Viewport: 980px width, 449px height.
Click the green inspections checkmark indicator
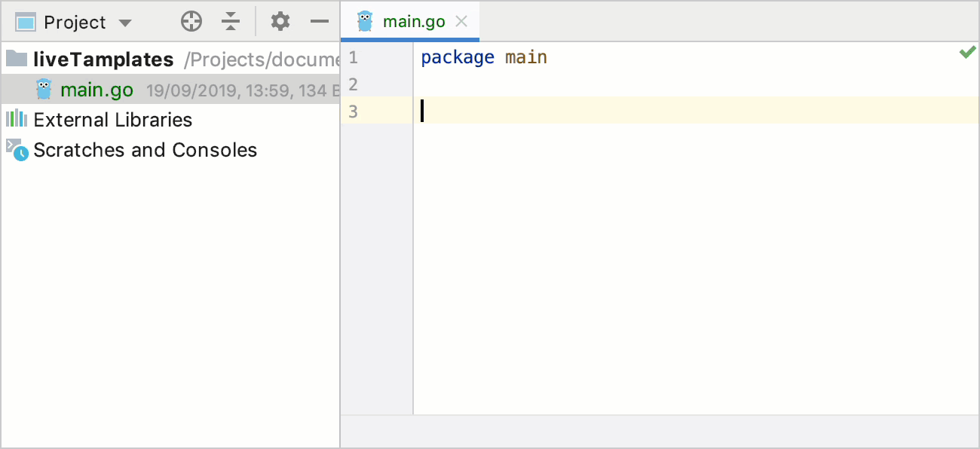coord(968,51)
